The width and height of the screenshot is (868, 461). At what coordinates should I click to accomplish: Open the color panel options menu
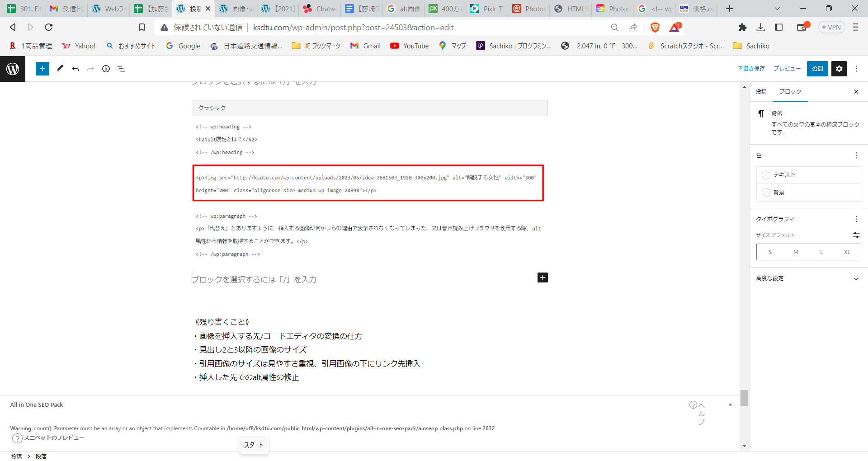point(856,155)
